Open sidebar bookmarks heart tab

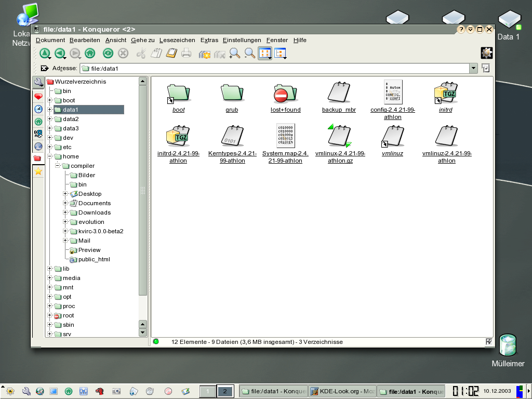point(38,97)
